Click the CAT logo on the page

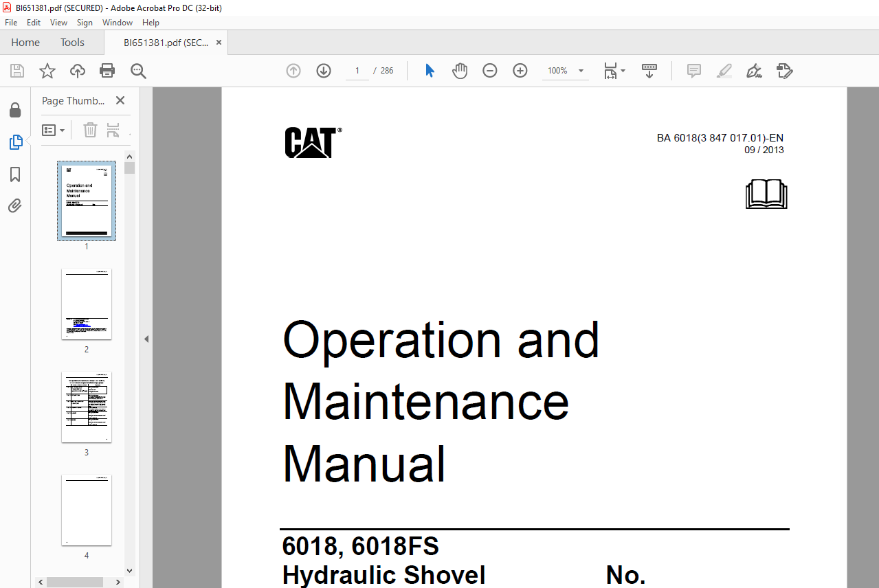pos(313,143)
